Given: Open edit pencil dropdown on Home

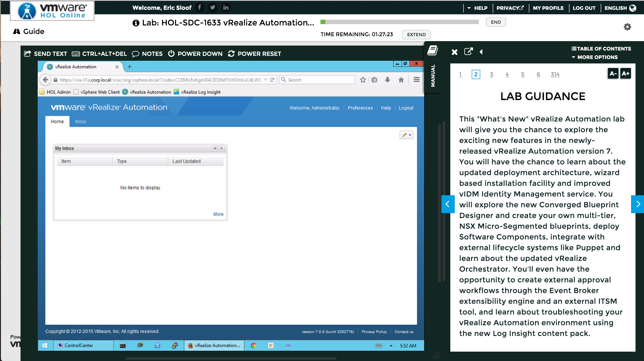Looking at the screenshot, I should click(406, 135).
